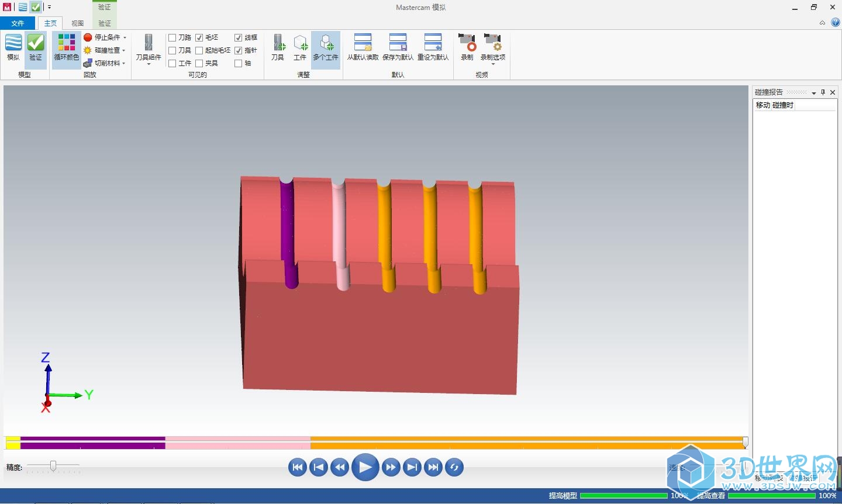The width and height of the screenshot is (842, 504).
Task: Enable the 起始毛坯 initial stock checkbox
Action: tap(199, 50)
